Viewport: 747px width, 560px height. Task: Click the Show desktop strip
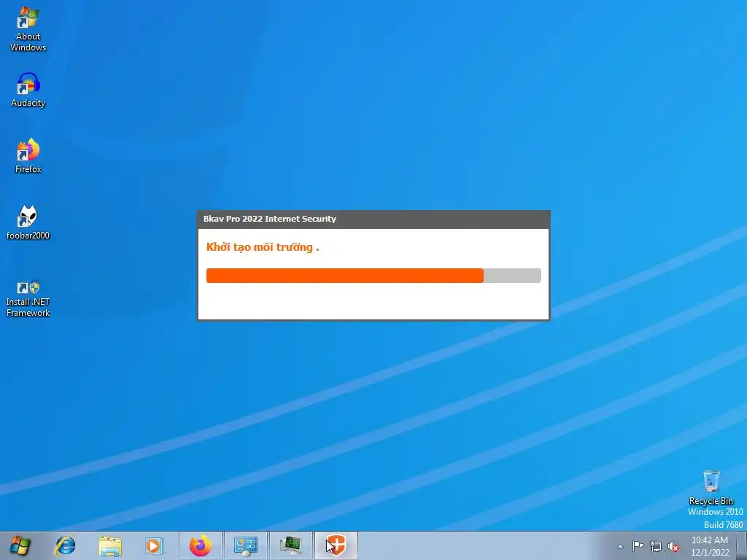(742, 545)
